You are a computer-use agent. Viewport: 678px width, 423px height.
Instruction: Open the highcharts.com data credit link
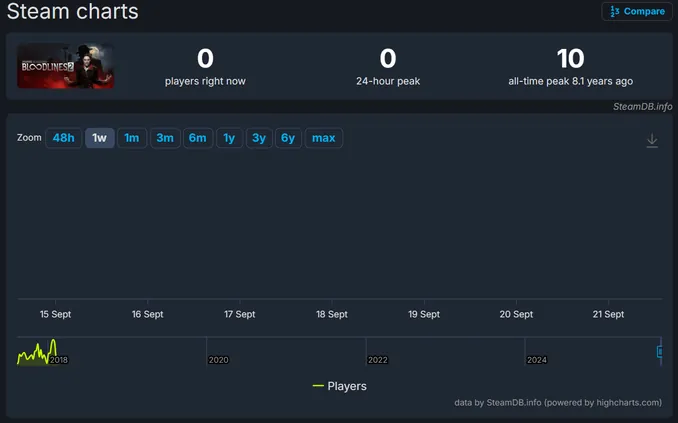pyautogui.click(x=558, y=403)
